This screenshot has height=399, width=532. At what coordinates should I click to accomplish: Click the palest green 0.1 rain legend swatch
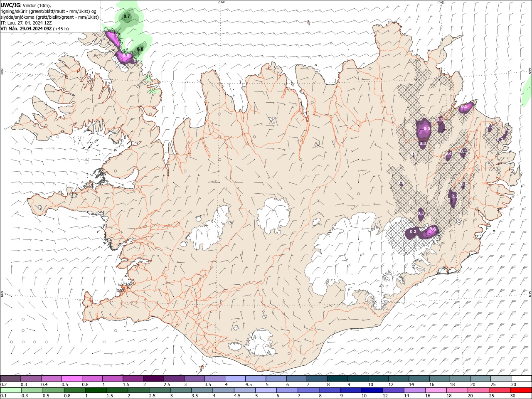(x=11, y=390)
